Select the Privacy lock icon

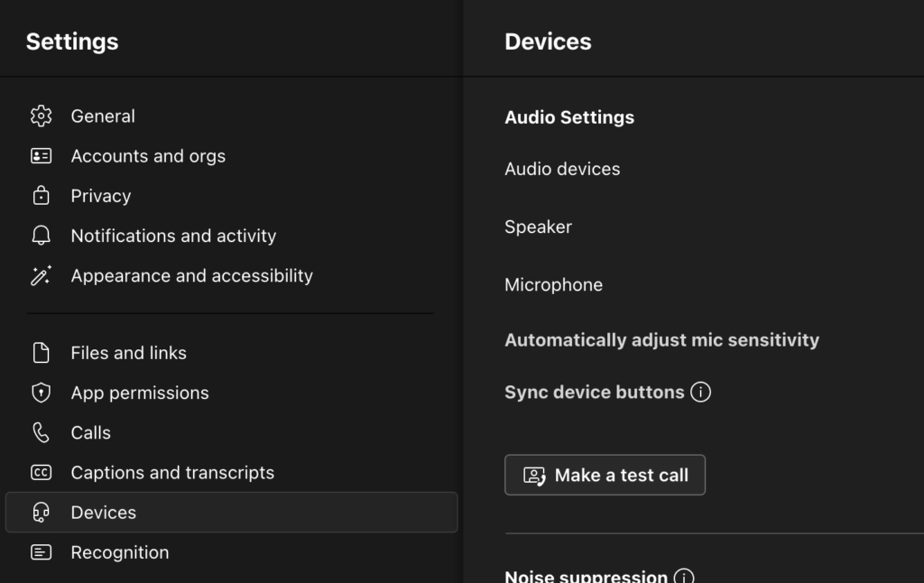coord(41,196)
